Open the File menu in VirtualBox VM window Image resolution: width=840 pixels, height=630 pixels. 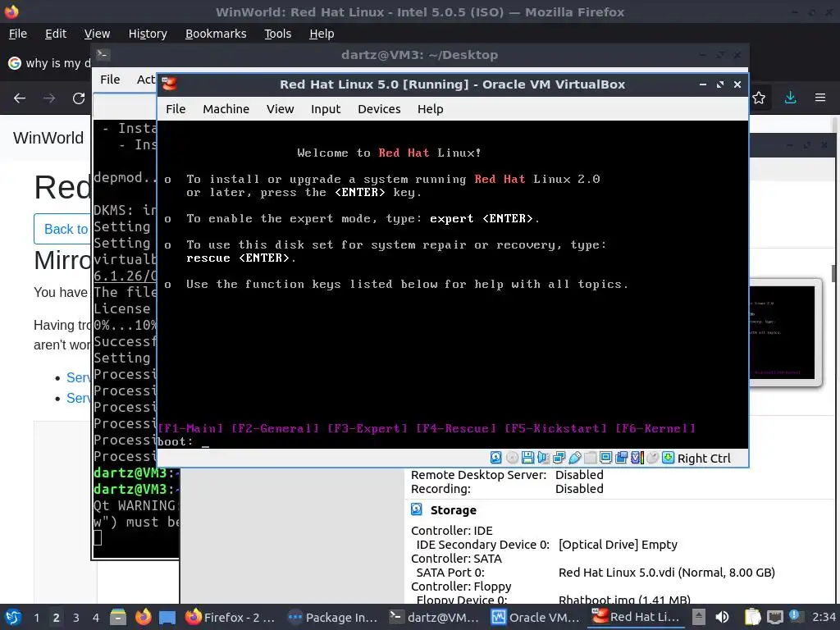tap(176, 109)
